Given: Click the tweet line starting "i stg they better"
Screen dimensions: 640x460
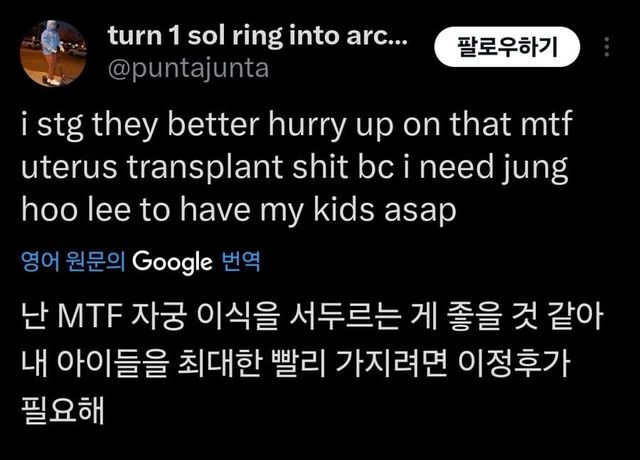Looking at the screenshot, I should coord(300,127).
